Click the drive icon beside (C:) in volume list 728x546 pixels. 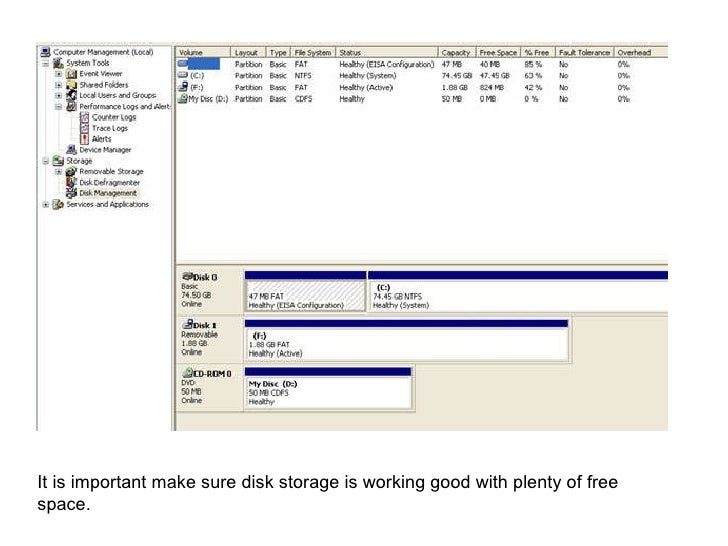(x=183, y=75)
